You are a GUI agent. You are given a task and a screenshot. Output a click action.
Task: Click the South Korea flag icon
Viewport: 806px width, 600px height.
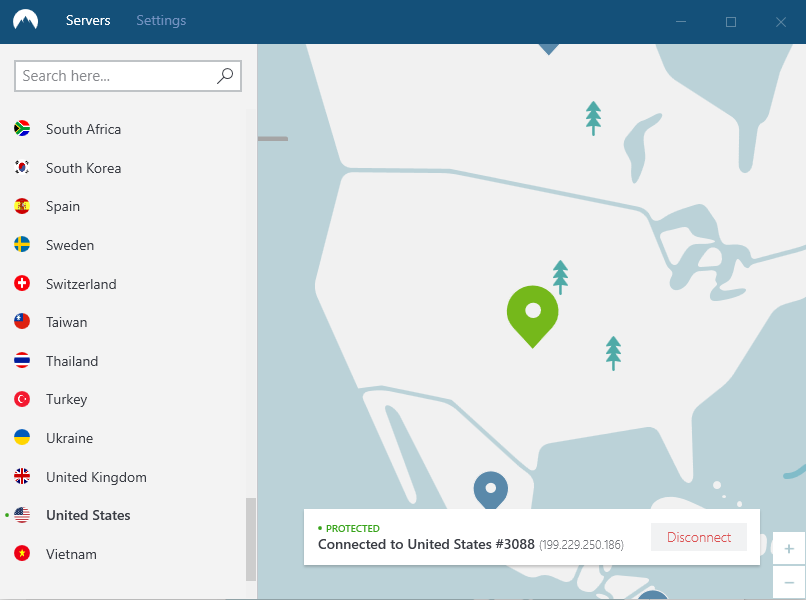click(x=22, y=168)
